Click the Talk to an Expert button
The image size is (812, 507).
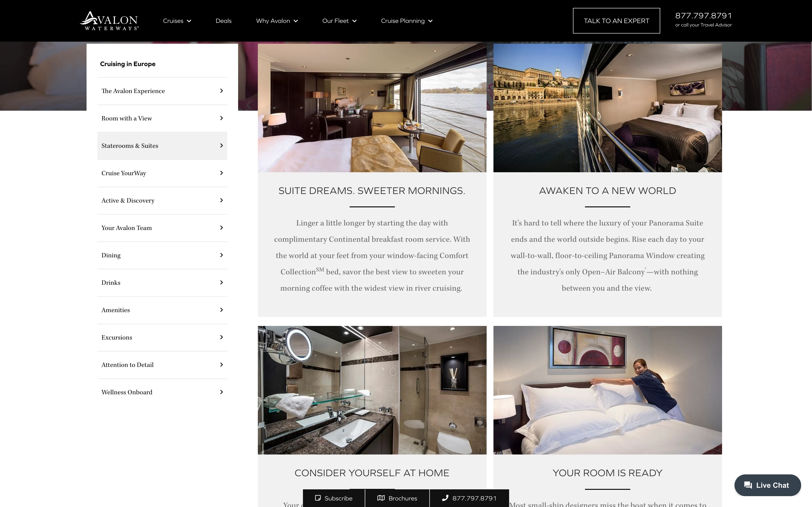click(617, 20)
